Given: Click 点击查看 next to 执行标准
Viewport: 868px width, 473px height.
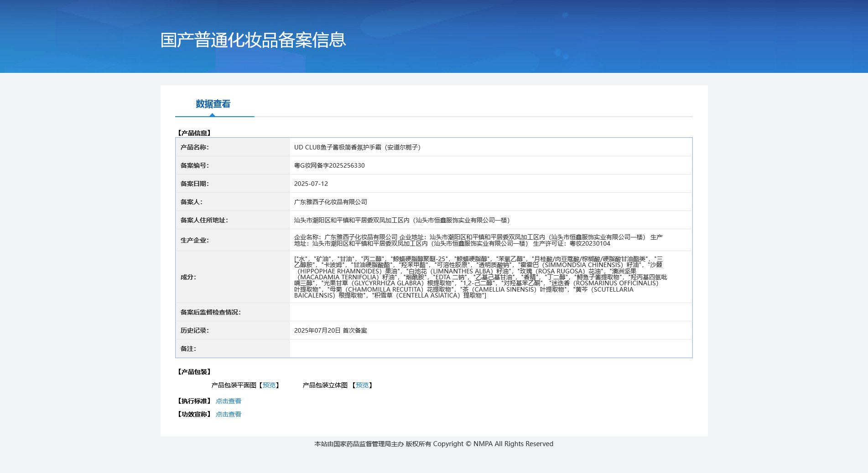Looking at the screenshot, I should tap(228, 401).
